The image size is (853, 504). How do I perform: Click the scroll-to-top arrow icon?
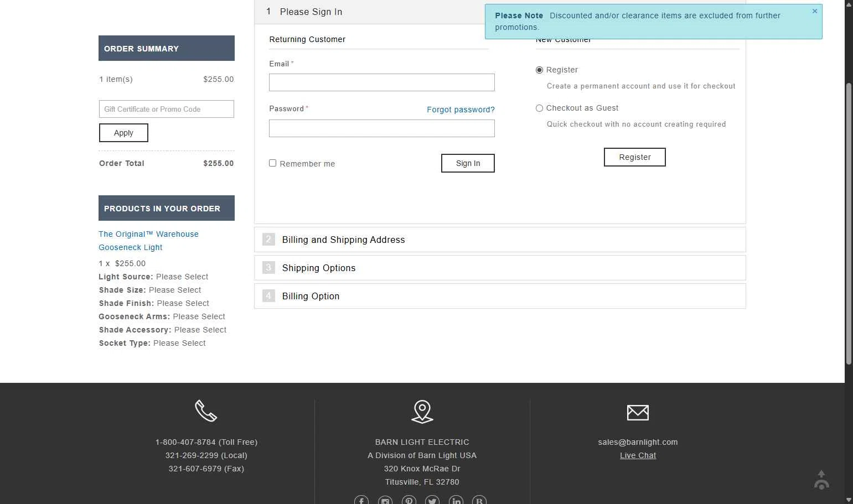821,480
